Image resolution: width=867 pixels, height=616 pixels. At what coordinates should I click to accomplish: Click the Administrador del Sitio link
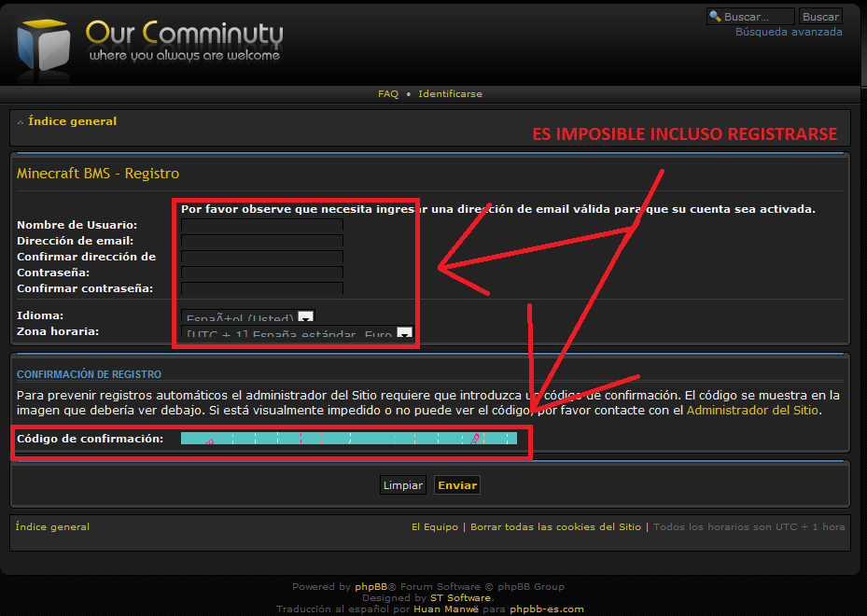pos(753,411)
